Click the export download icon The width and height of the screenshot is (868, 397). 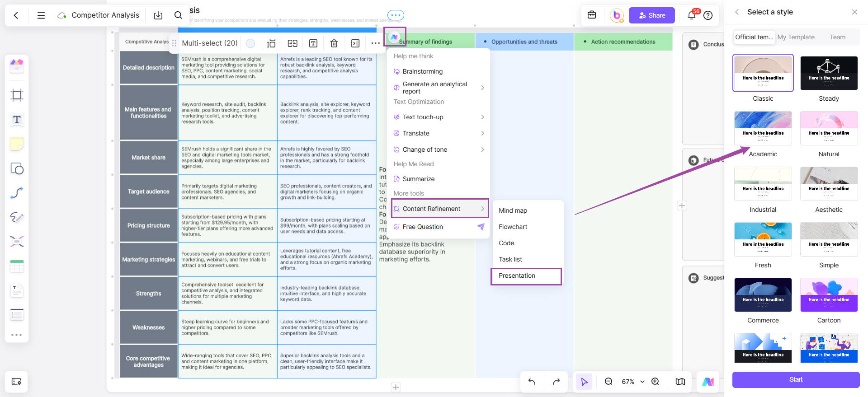pyautogui.click(x=158, y=15)
